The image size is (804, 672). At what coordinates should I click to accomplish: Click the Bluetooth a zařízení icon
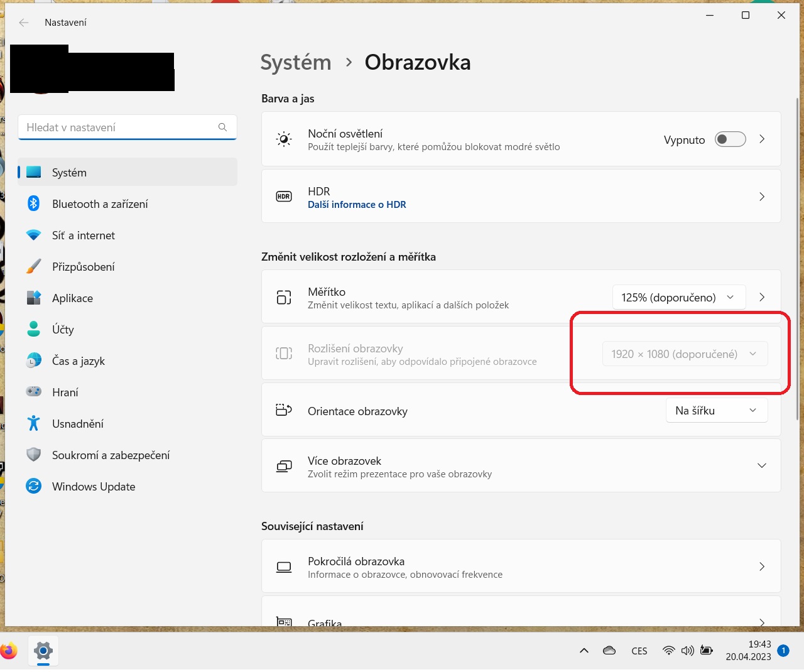34,203
